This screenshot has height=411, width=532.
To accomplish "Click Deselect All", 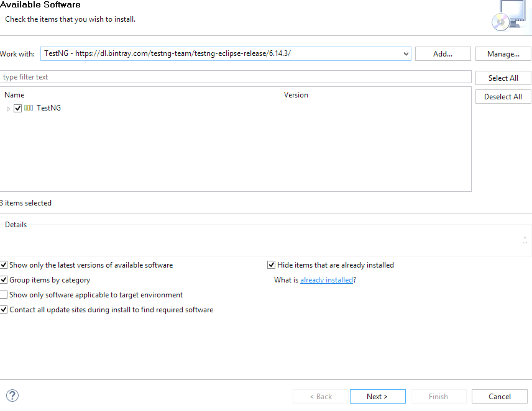I will point(503,96).
